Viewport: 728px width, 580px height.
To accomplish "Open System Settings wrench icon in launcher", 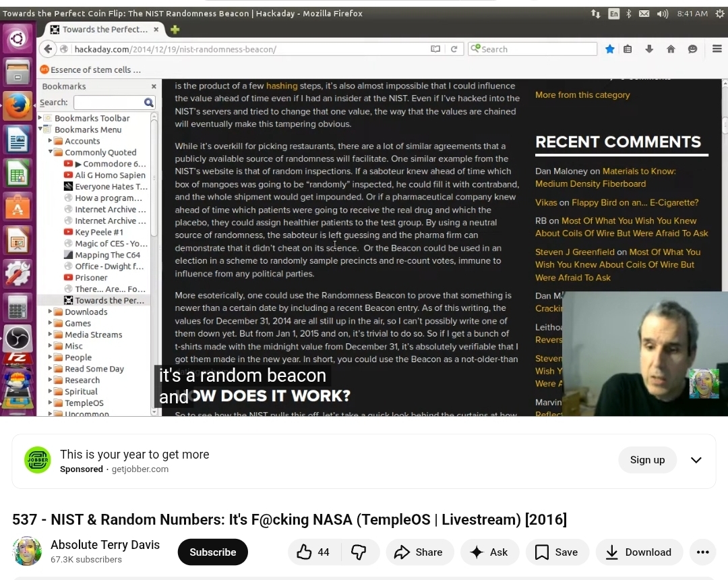I will [18, 274].
